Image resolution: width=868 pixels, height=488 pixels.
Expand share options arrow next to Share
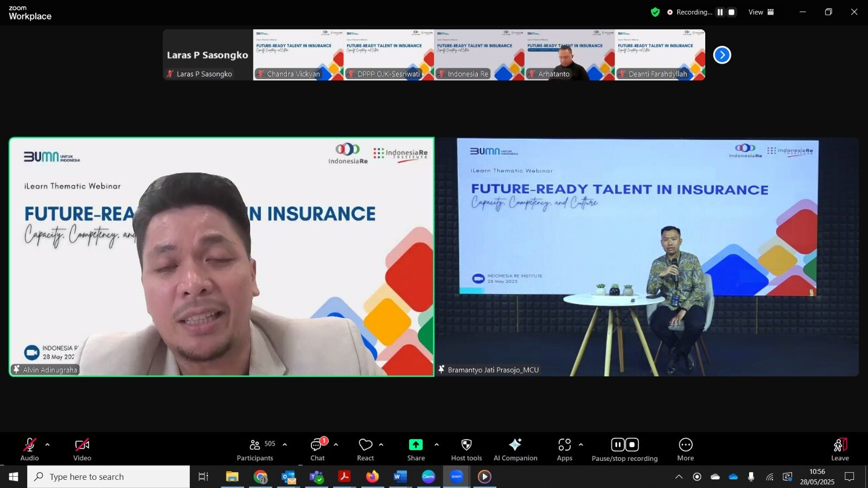tap(437, 445)
